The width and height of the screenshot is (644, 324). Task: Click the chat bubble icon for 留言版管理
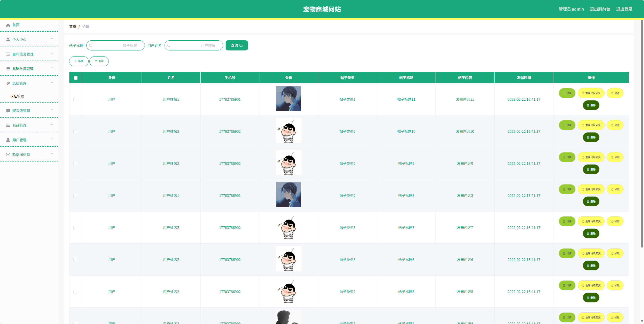8,111
